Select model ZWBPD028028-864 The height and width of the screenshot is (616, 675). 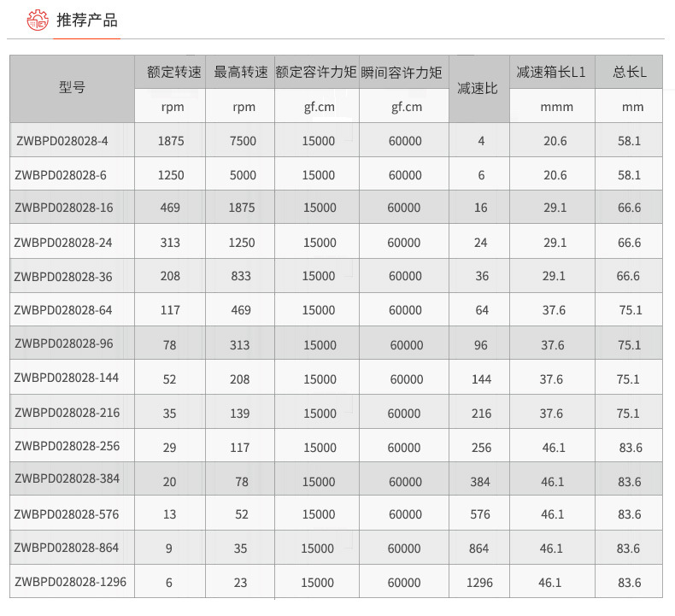67,548
